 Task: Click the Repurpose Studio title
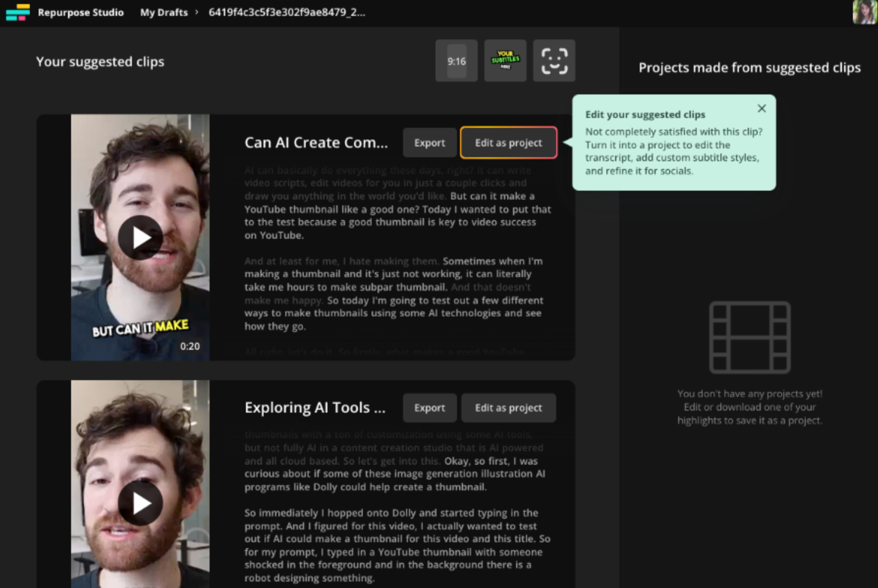(80, 12)
